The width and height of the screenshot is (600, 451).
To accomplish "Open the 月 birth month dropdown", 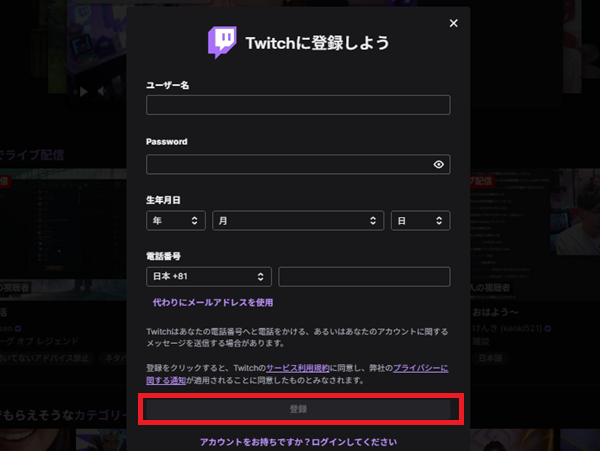I will pyautogui.click(x=298, y=221).
